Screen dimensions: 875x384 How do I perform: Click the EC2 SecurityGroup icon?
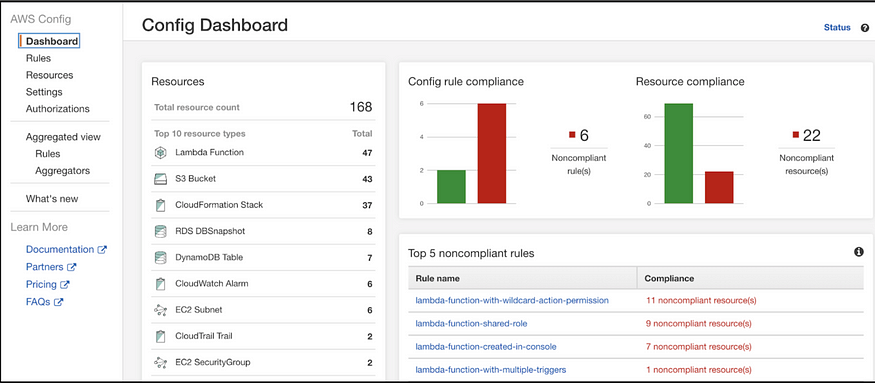[160, 363]
